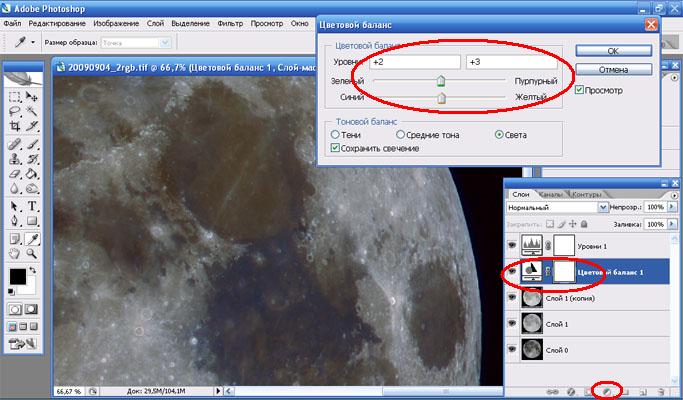The height and width of the screenshot is (400, 683).
Task: Select the Clone Stamp tool
Action: (15, 159)
